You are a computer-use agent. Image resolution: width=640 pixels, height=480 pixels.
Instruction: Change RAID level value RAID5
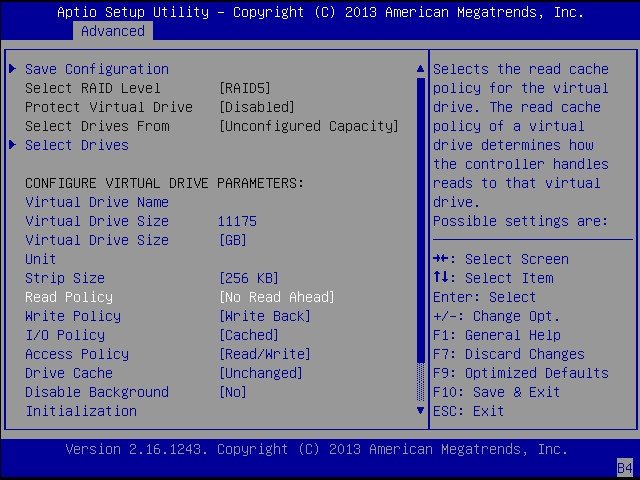click(245, 88)
